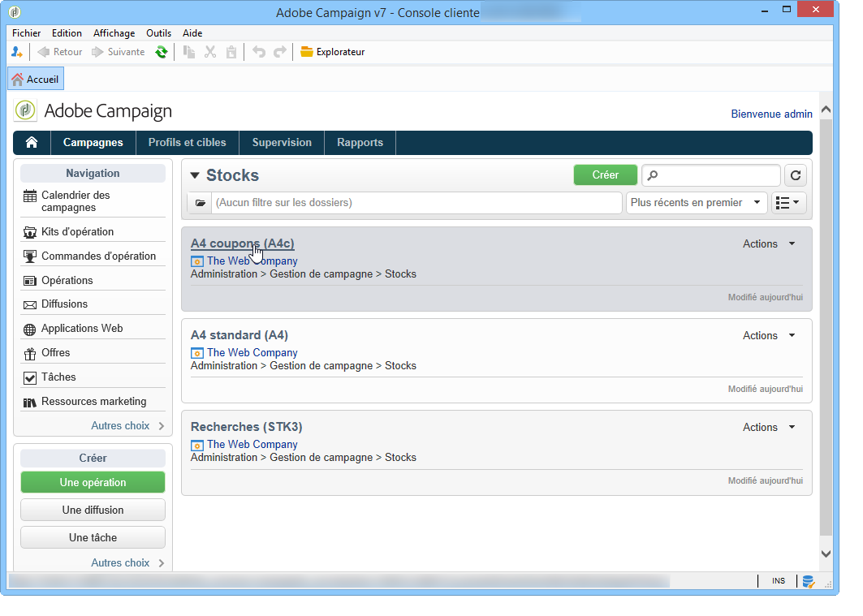The height and width of the screenshot is (616, 863).
Task: Open the list display mode dropdown
Action: coord(788,203)
